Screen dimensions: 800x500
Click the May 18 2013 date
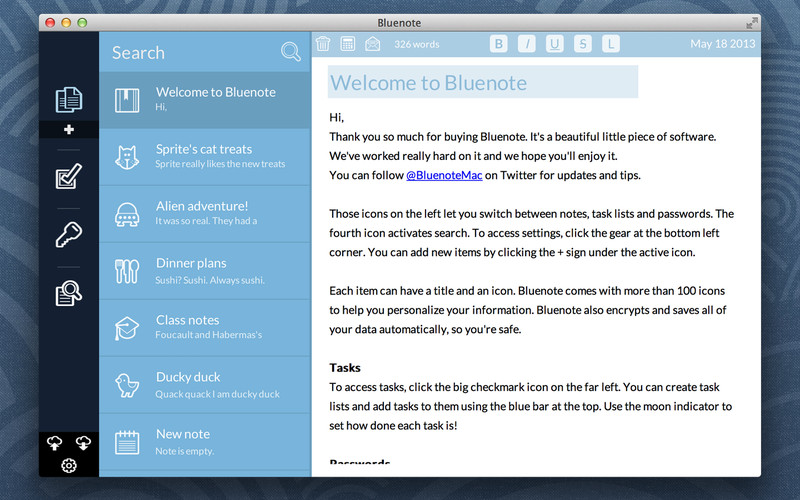point(722,44)
